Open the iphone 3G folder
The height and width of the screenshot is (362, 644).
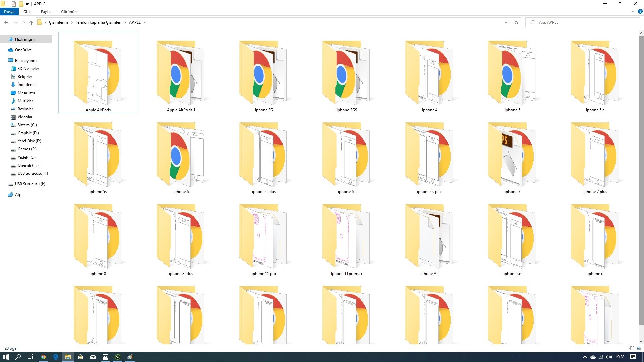coord(264,73)
